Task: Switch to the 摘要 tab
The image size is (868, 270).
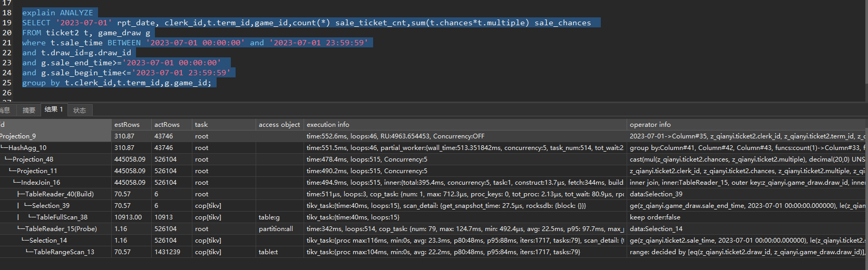Action: [x=29, y=110]
